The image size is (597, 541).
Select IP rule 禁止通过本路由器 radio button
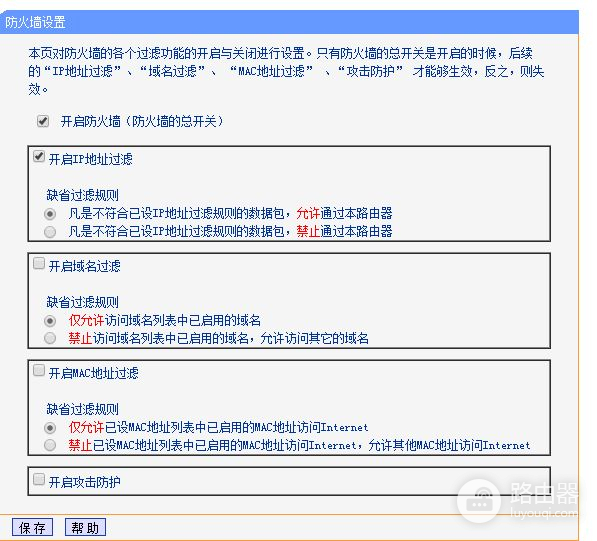click(50, 231)
